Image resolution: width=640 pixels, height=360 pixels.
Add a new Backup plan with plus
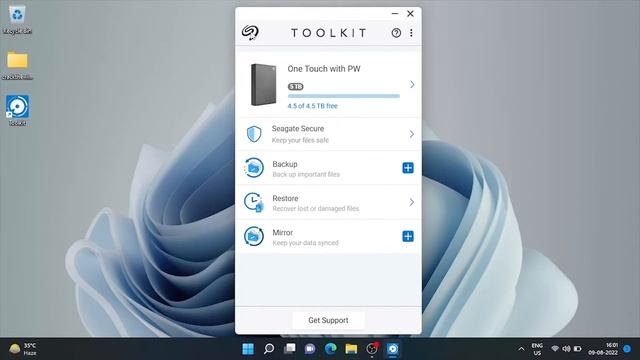click(x=408, y=168)
